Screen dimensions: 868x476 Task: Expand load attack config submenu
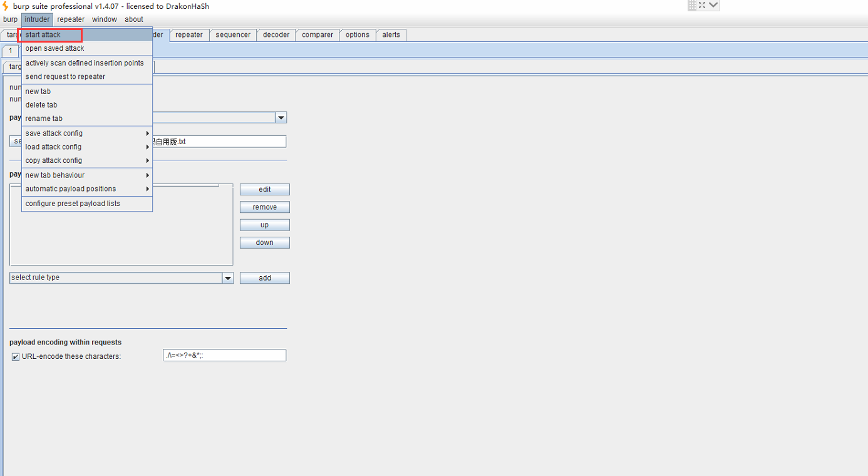click(x=87, y=147)
